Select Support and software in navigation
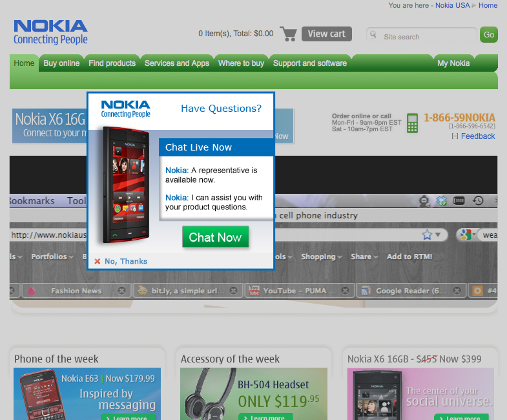 (x=309, y=63)
